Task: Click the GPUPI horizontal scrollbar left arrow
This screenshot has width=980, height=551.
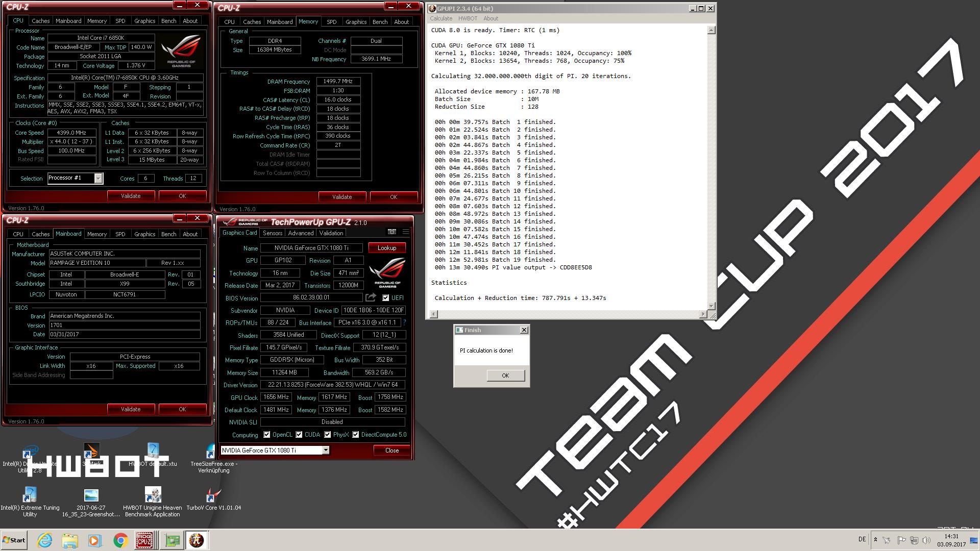Action: point(434,314)
